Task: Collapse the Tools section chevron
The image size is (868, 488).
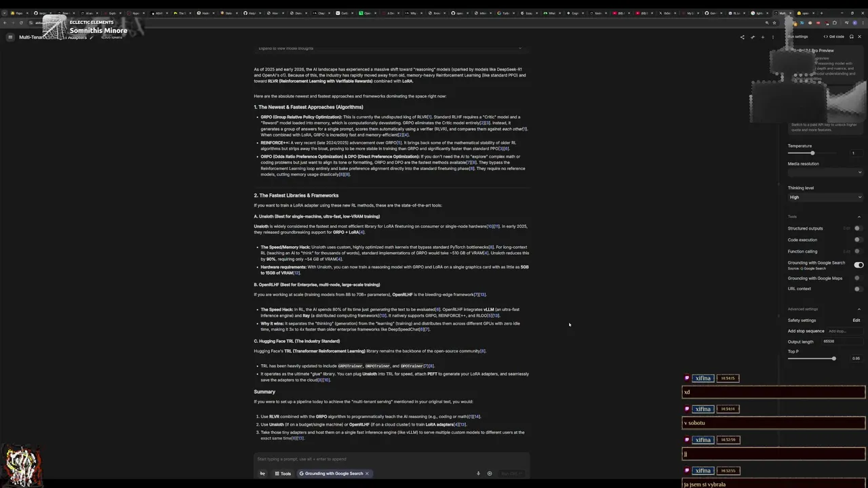Action: 860,217
